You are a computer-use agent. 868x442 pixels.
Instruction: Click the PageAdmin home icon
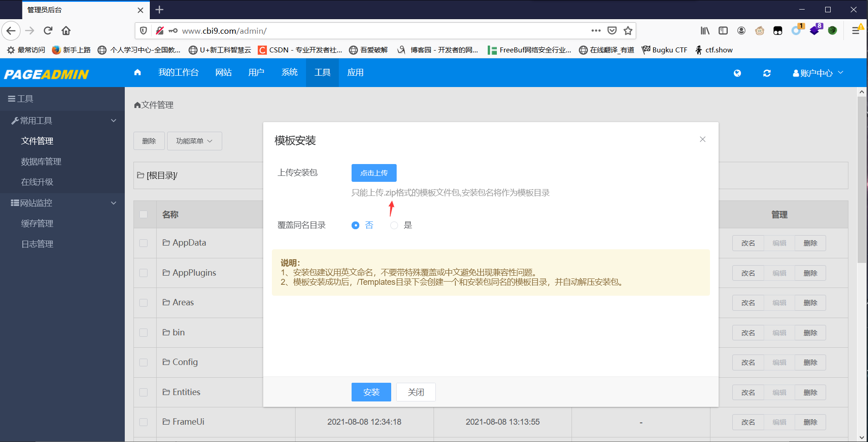click(x=138, y=72)
